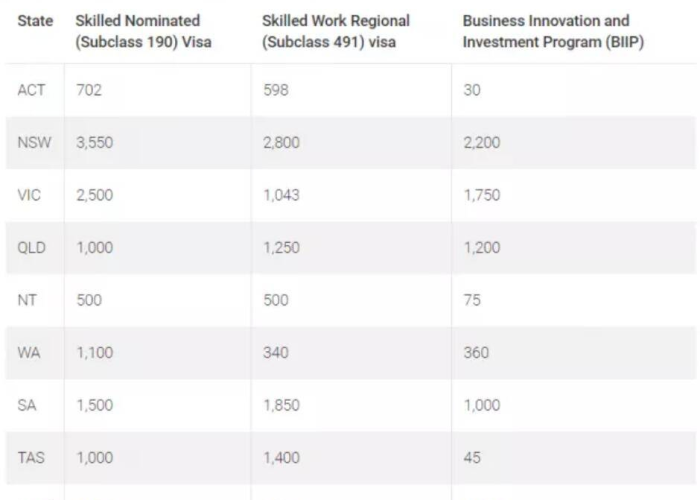Select the ACT row label
Image resolution: width=700 pixels, height=500 pixels.
[31, 90]
